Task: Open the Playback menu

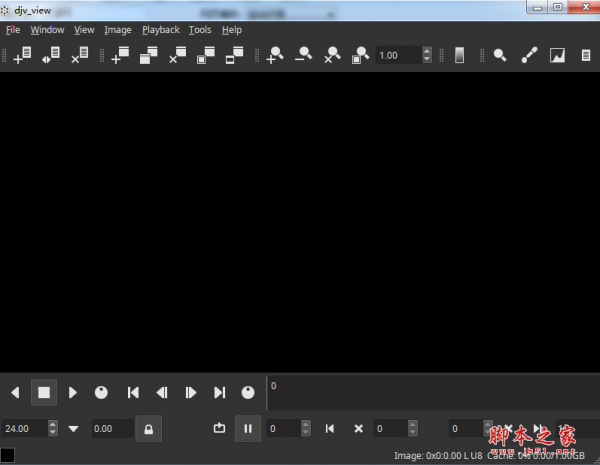Action: [161, 30]
